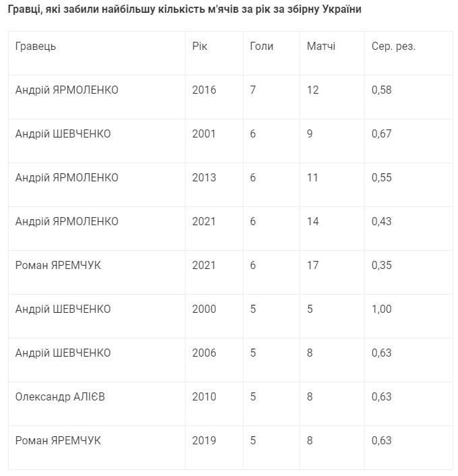The image size is (458, 476).
Task: Click the 2000 year cell
Action: pos(204,309)
